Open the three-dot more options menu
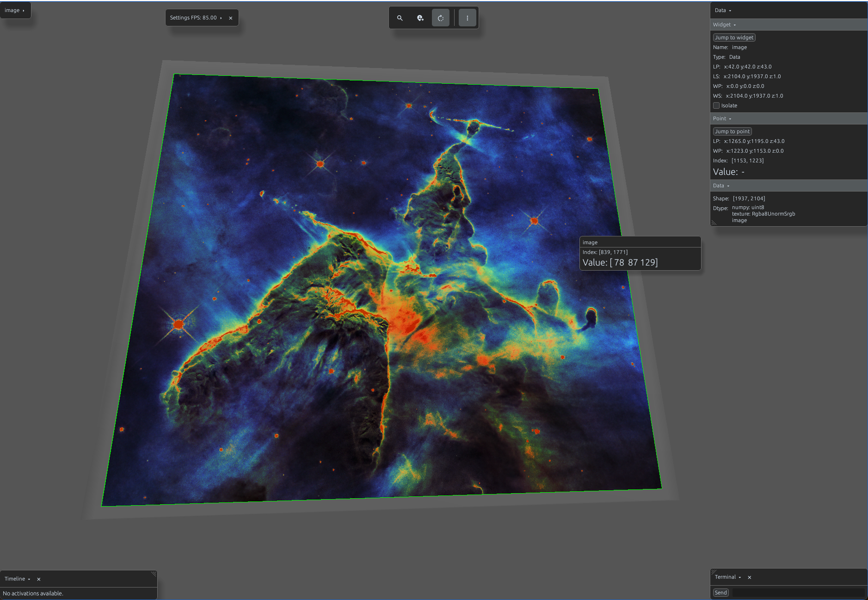The width and height of the screenshot is (868, 600). pos(468,18)
